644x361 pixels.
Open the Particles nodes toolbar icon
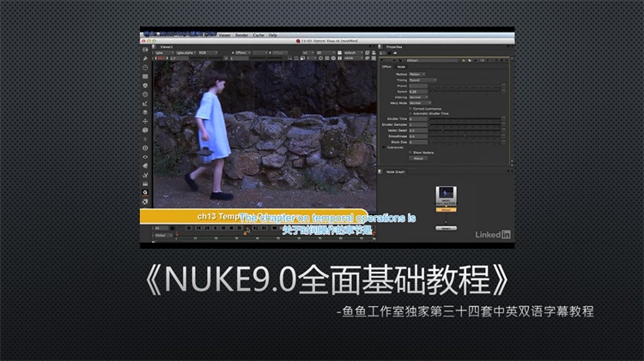tap(145, 139)
